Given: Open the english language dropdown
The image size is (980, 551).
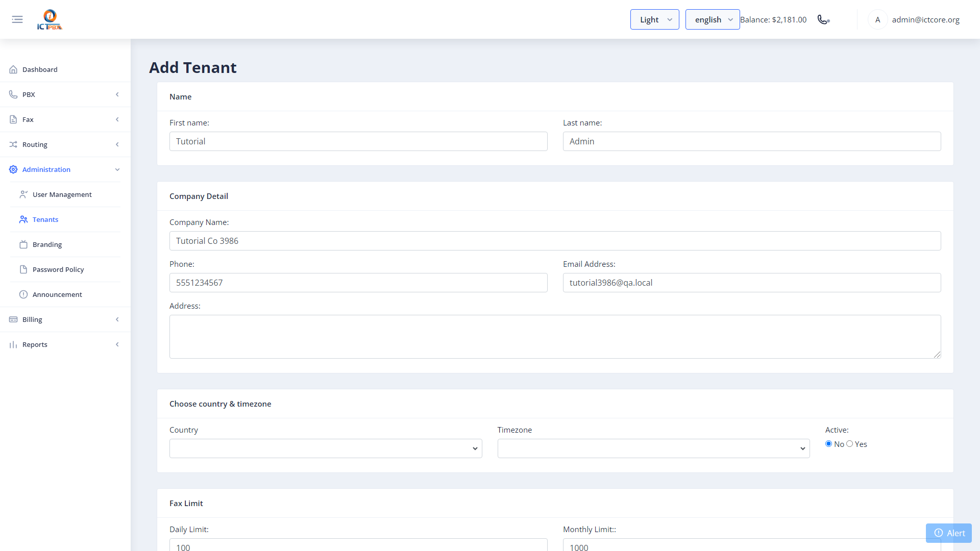Looking at the screenshot, I should pyautogui.click(x=713, y=19).
